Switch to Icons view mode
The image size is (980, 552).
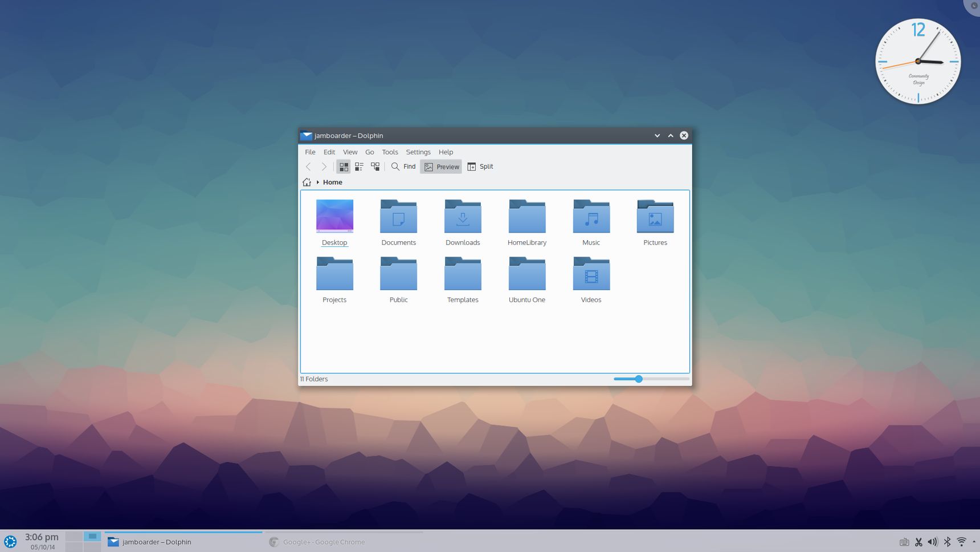click(x=344, y=167)
